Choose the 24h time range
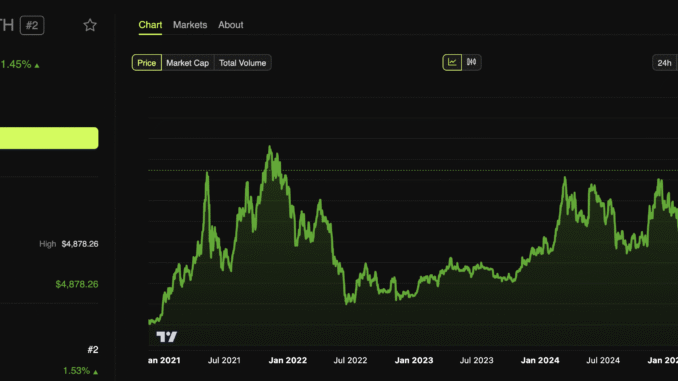The height and width of the screenshot is (381, 678). (x=664, y=63)
